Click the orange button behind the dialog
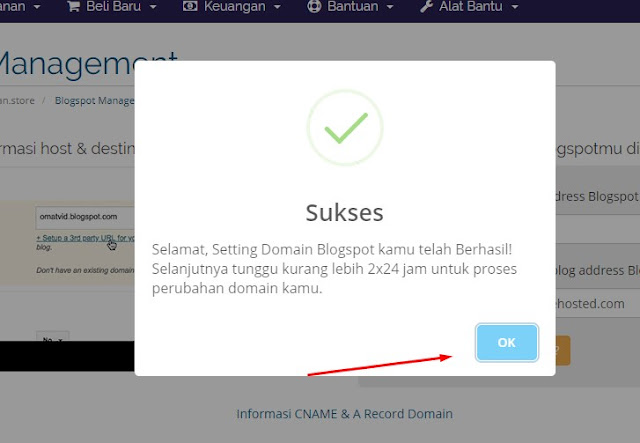This screenshot has width=640, height=443. [x=563, y=350]
